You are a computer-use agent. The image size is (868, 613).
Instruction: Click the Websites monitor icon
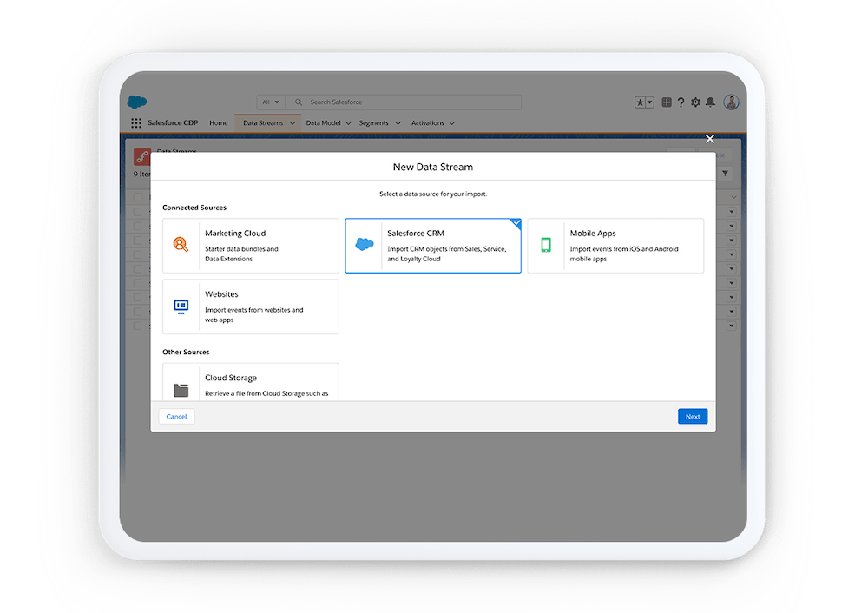pyautogui.click(x=181, y=306)
